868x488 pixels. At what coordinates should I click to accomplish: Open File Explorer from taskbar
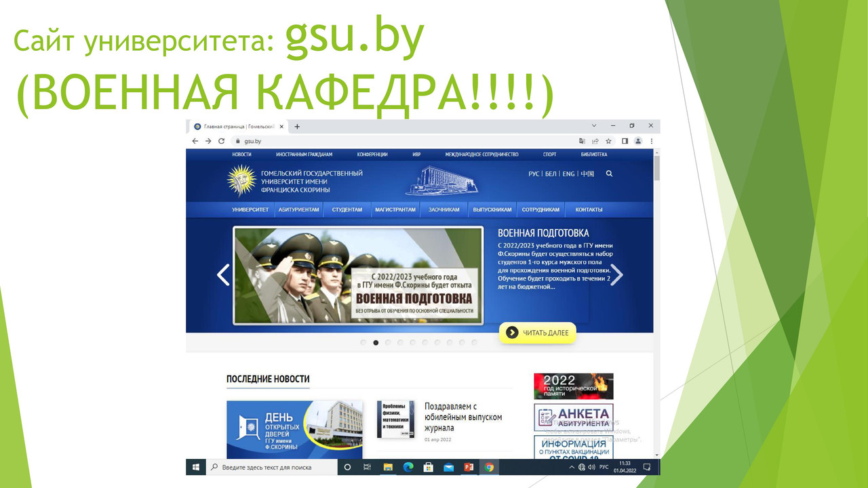tap(388, 467)
